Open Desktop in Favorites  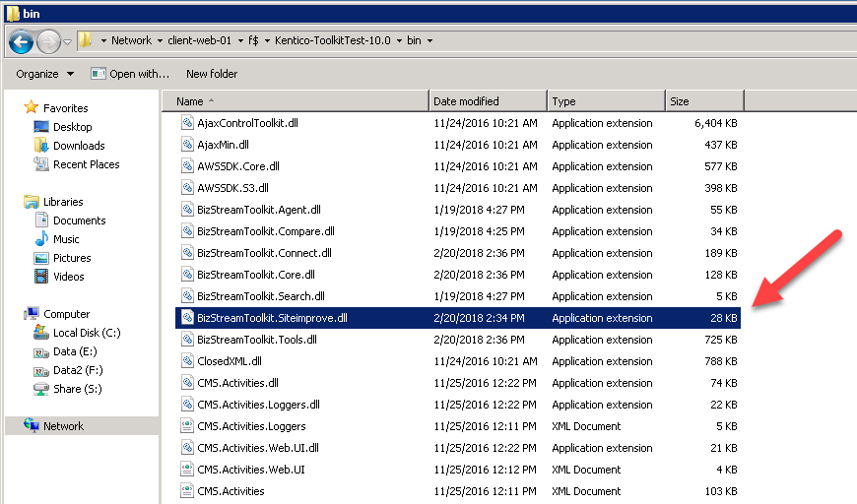(x=72, y=127)
